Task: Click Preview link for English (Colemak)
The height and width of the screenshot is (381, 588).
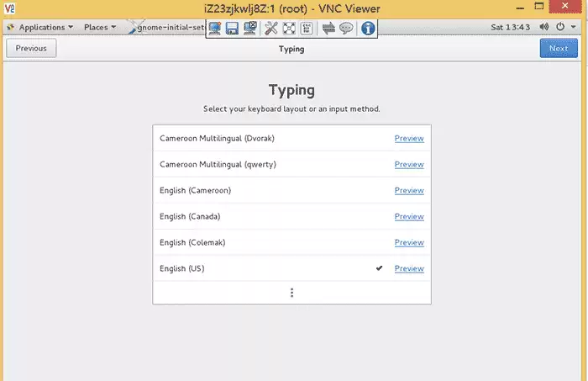Action: pyautogui.click(x=409, y=242)
